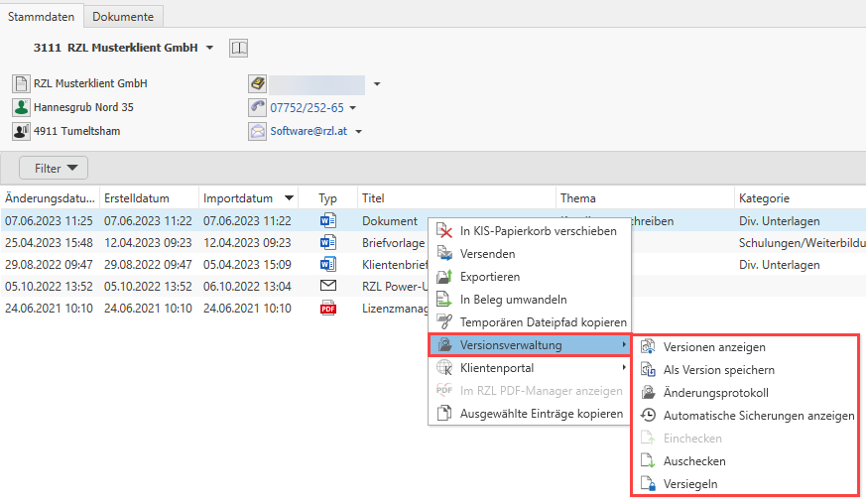Click 'Versiegeln' in the version submenu

pos(690,484)
